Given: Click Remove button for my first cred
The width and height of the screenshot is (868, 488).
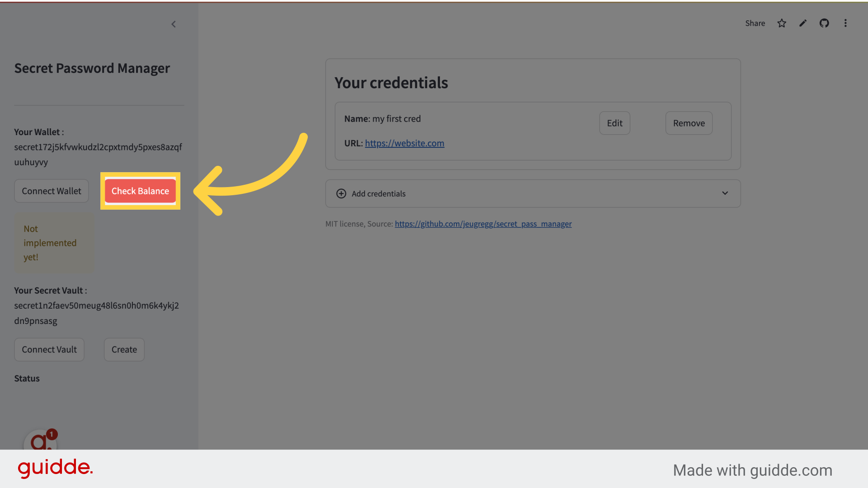Looking at the screenshot, I should point(689,123).
